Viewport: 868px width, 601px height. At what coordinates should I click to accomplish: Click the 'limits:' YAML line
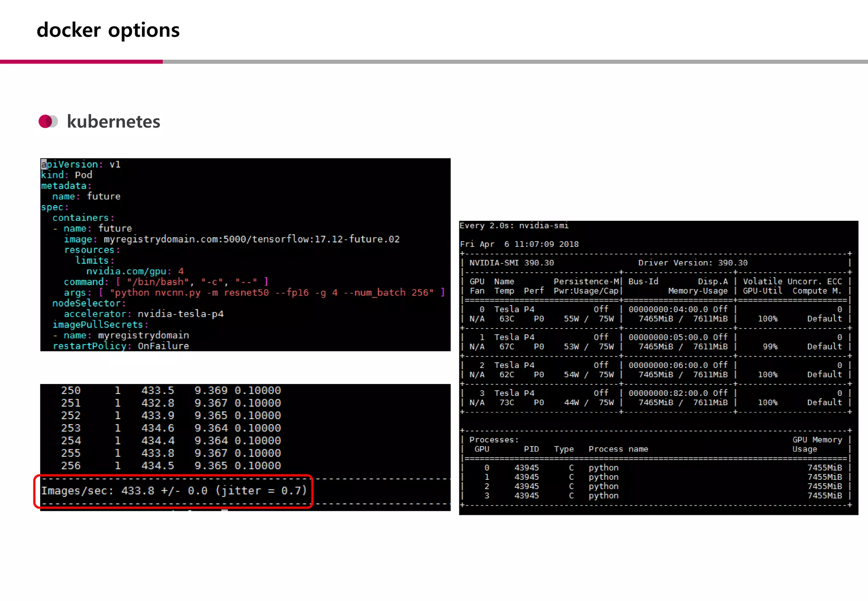click(95, 261)
